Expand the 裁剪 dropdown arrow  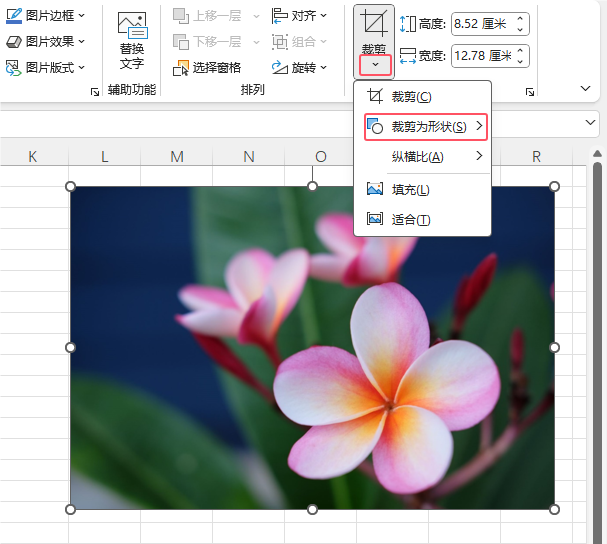pyautogui.click(x=375, y=65)
